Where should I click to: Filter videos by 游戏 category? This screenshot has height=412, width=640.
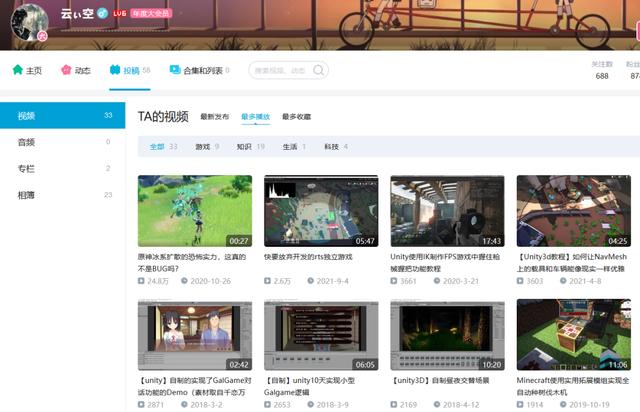pyautogui.click(x=203, y=147)
